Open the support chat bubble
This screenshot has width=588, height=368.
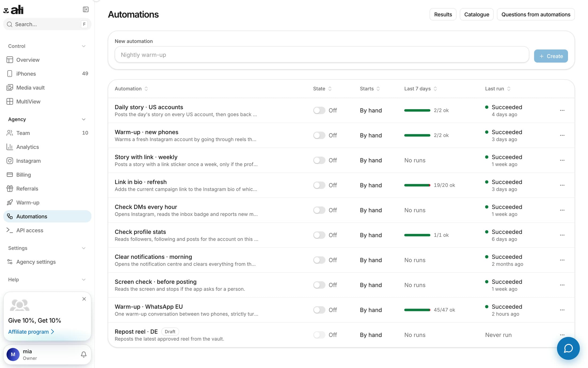click(x=568, y=348)
